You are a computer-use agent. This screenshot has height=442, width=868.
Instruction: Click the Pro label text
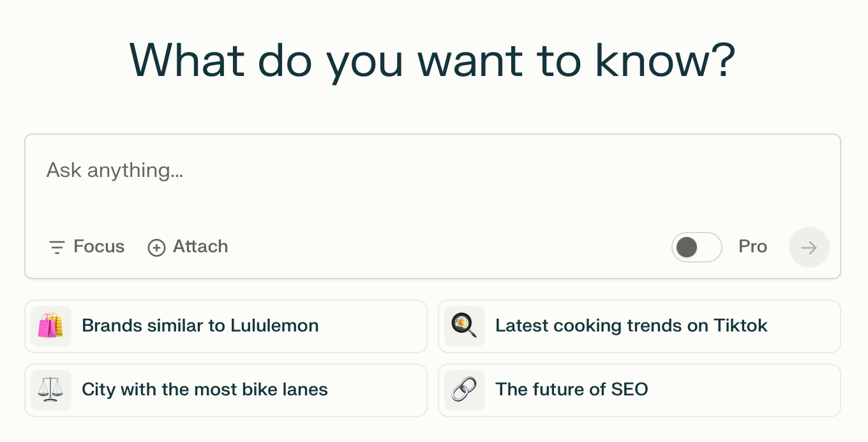click(x=752, y=247)
